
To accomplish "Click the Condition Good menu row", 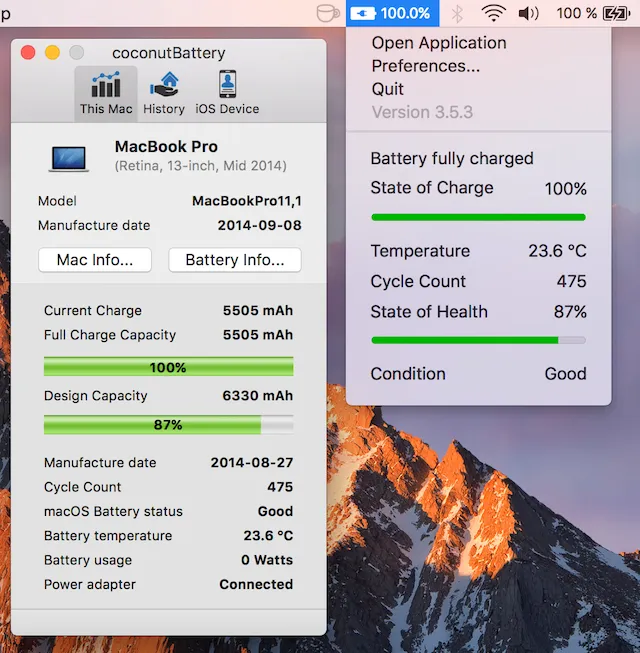I will click(478, 374).
